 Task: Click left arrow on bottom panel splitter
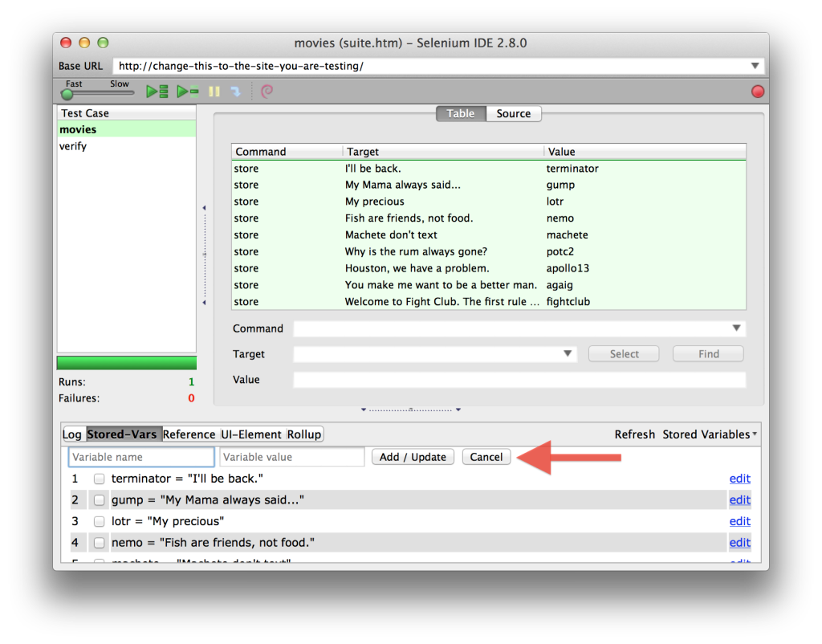364,410
